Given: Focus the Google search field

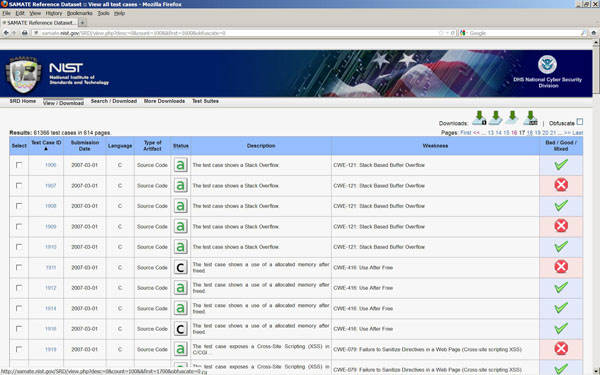Looking at the screenshot, I should click(523, 33).
